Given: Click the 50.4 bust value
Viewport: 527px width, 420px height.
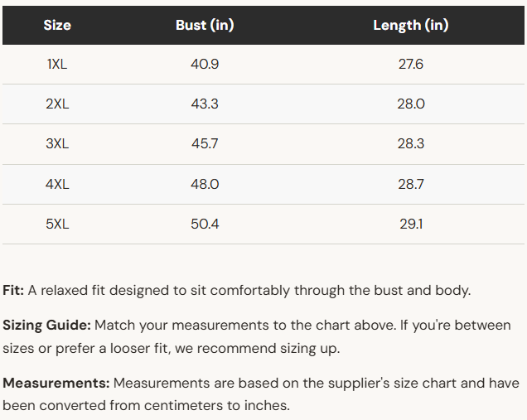Looking at the screenshot, I should (205, 224).
